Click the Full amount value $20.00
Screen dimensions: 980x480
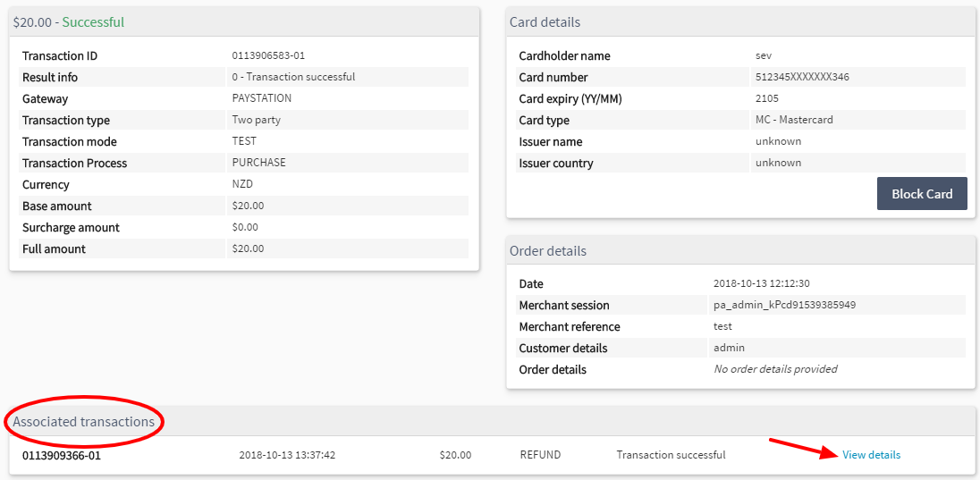248,248
